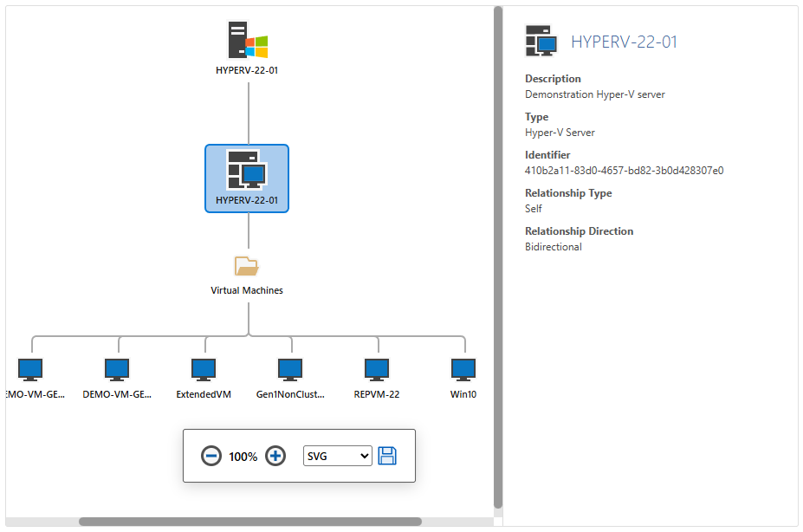Select the Win10 label under its icon

click(x=463, y=393)
